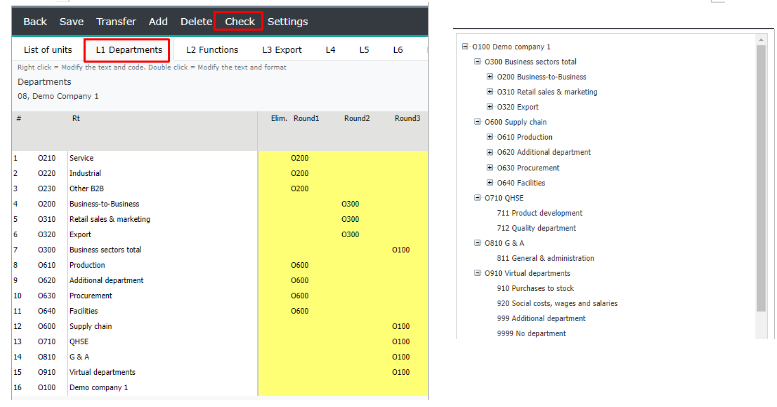
Task: Open Settings in the toolbar
Action: click(x=287, y=21)
